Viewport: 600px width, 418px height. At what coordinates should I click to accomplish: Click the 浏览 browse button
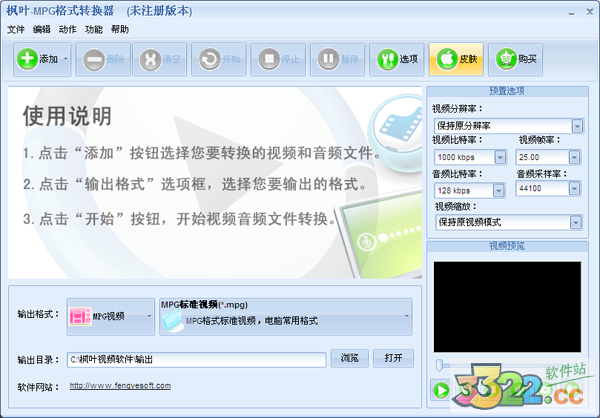click(x=349, y=358)
